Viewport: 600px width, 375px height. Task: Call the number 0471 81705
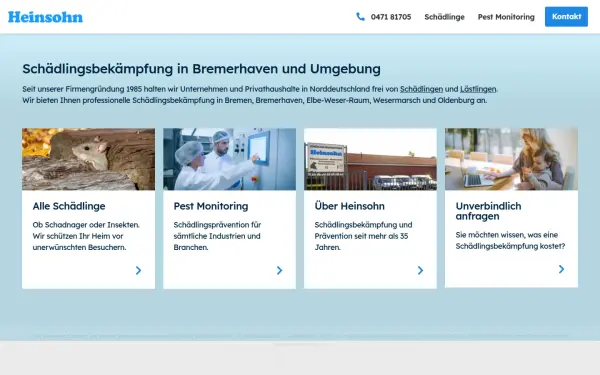pos(391,17)
